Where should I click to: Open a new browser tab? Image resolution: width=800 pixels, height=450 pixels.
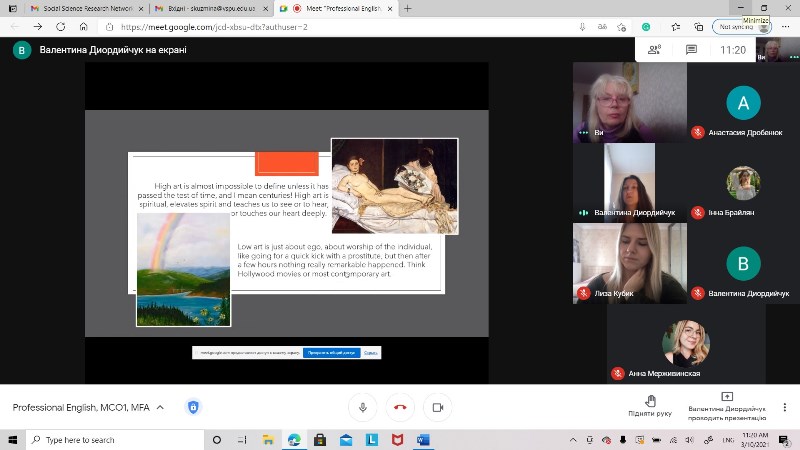pos(407,9)
